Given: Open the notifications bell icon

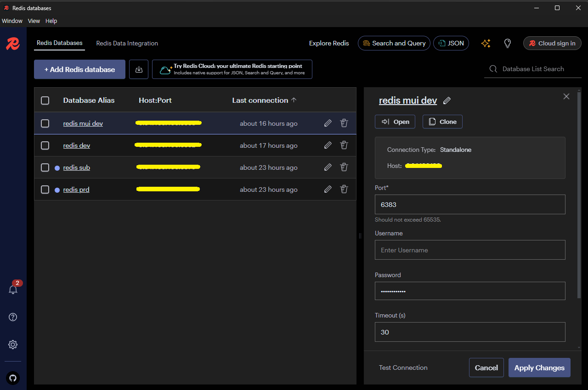Looking at the screenshot, I should [x=13, y=290].
